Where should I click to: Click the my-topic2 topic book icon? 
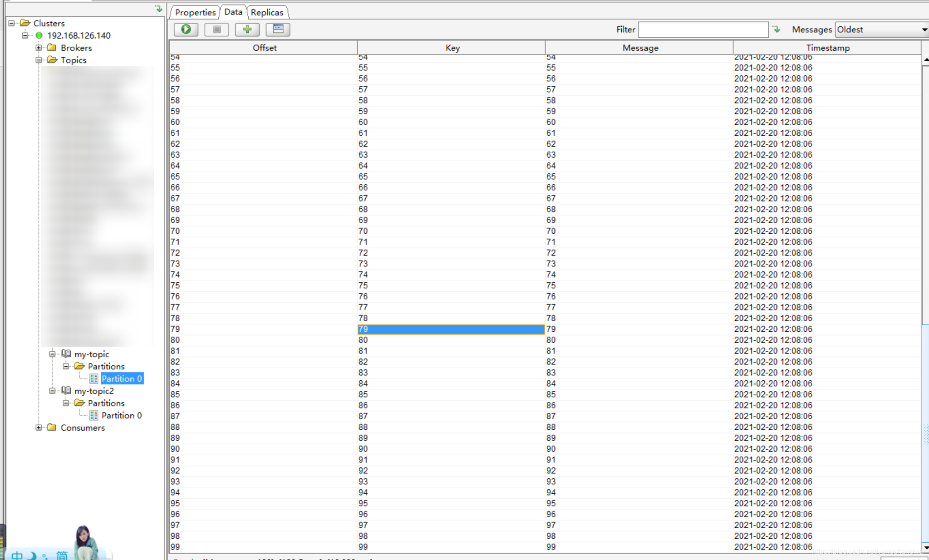click(66, 391)
